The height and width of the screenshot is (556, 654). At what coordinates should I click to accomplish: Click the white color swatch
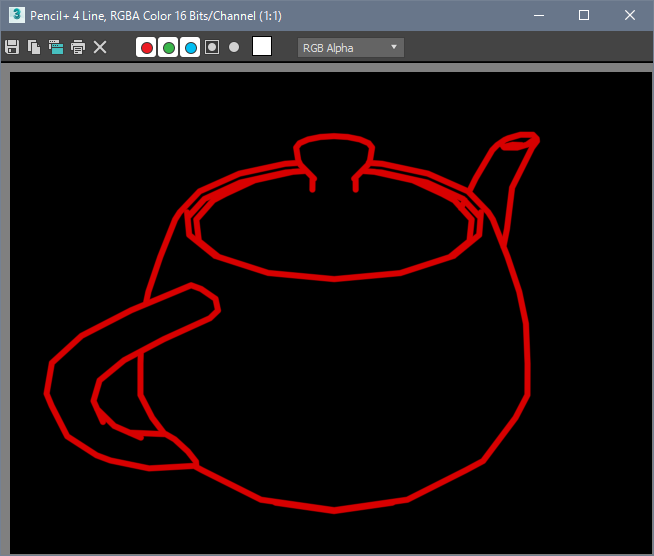[x=262, y=46]
